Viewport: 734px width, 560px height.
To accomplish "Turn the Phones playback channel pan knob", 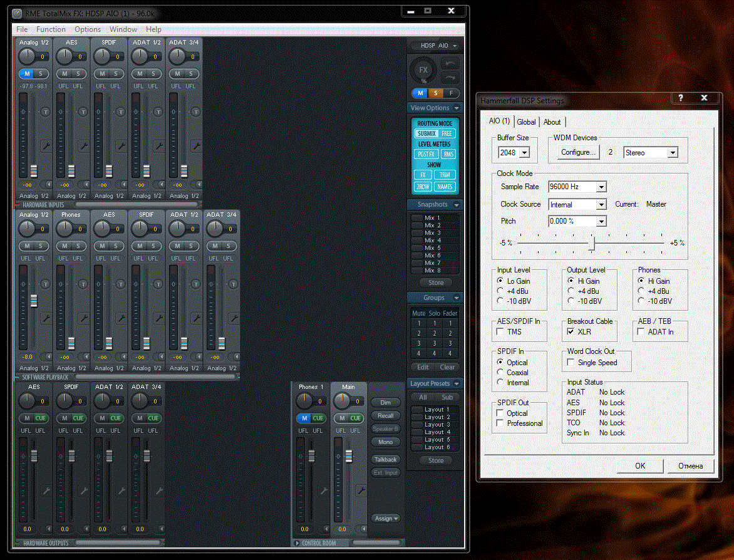I will coord(64,229).
